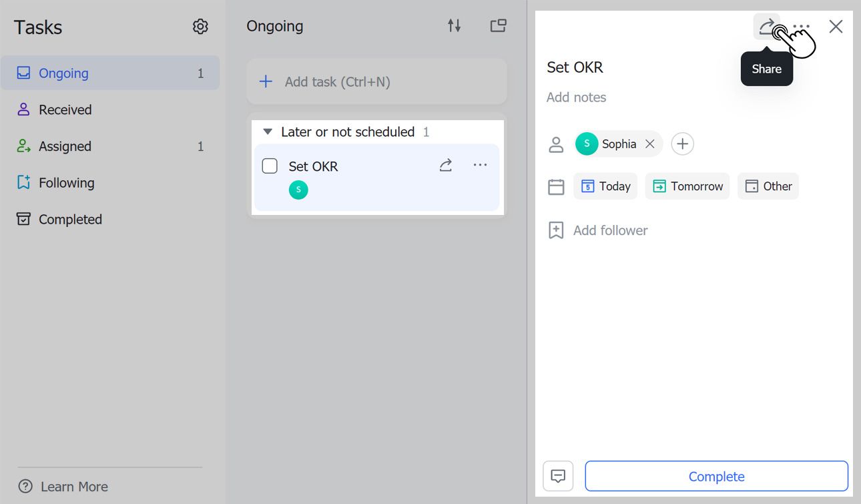
Task: Click the calendar due date icon
Action: point(556,187)
